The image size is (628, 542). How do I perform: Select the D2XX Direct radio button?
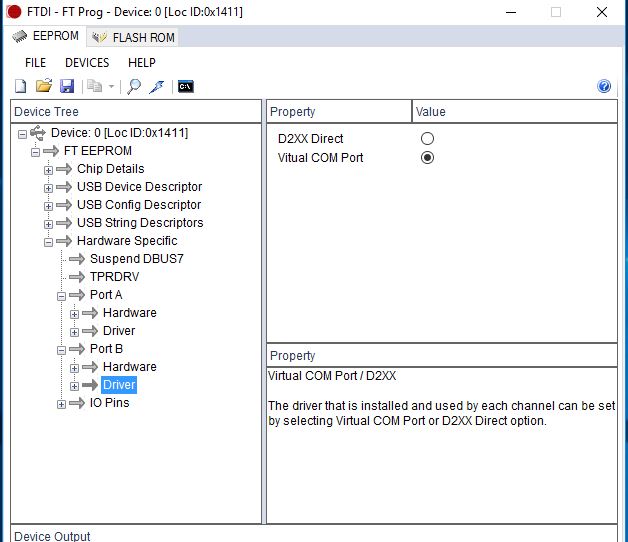point(427,139)
